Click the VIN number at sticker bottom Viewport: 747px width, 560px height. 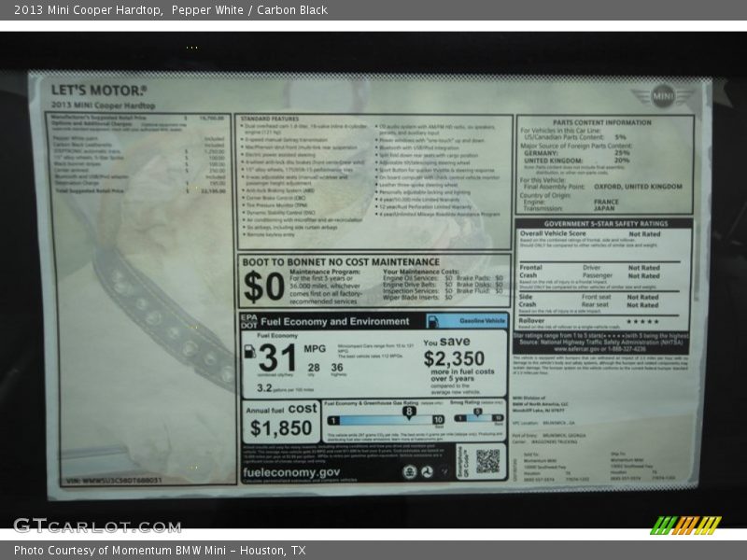click(x=114, y=481)
